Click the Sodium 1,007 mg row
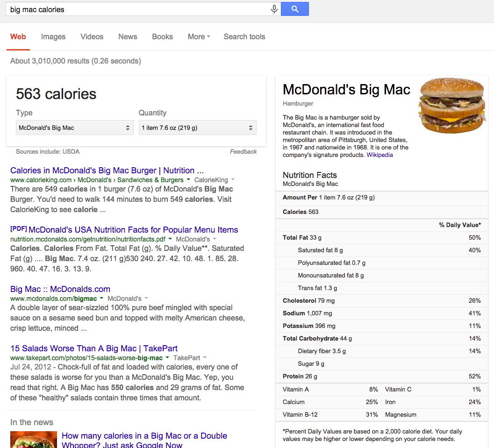 pos(381,313)
